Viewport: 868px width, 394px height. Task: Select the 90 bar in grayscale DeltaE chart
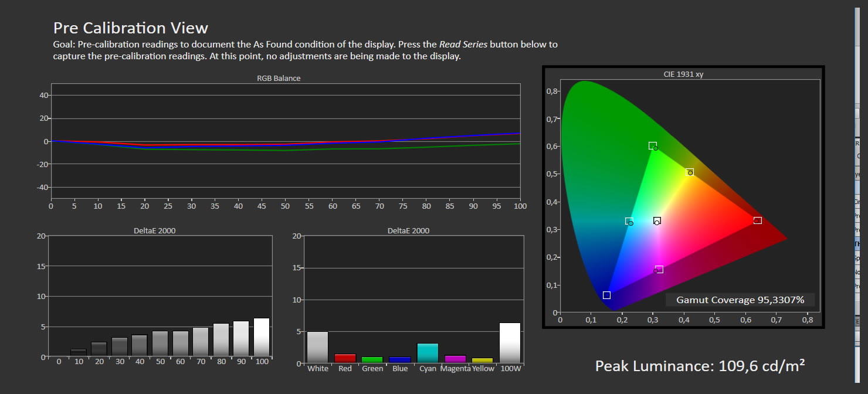(241, 338)
